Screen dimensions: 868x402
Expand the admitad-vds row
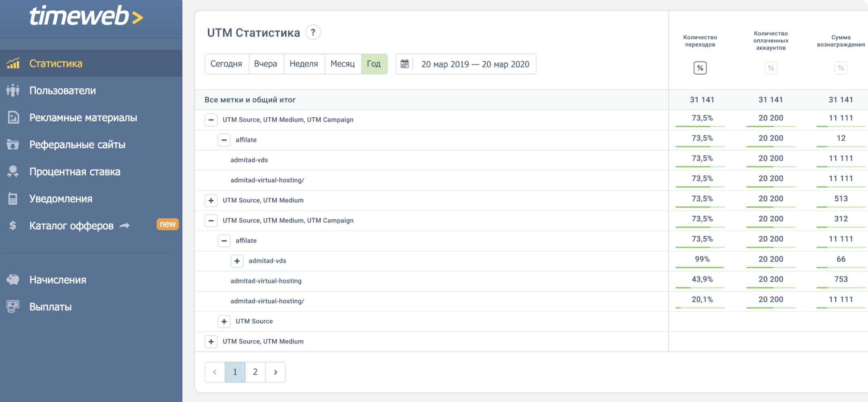pos(237,261)
